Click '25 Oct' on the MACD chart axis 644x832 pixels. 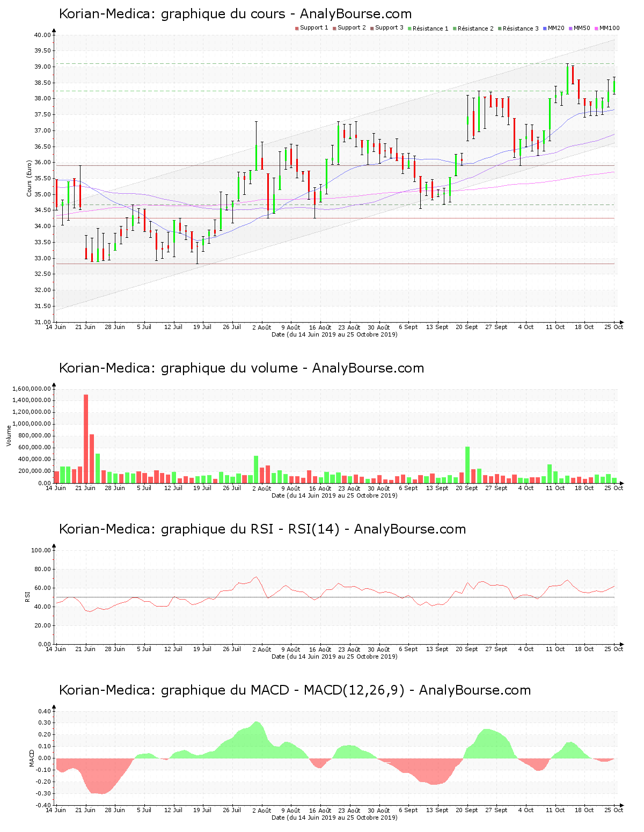click(614, 811)
